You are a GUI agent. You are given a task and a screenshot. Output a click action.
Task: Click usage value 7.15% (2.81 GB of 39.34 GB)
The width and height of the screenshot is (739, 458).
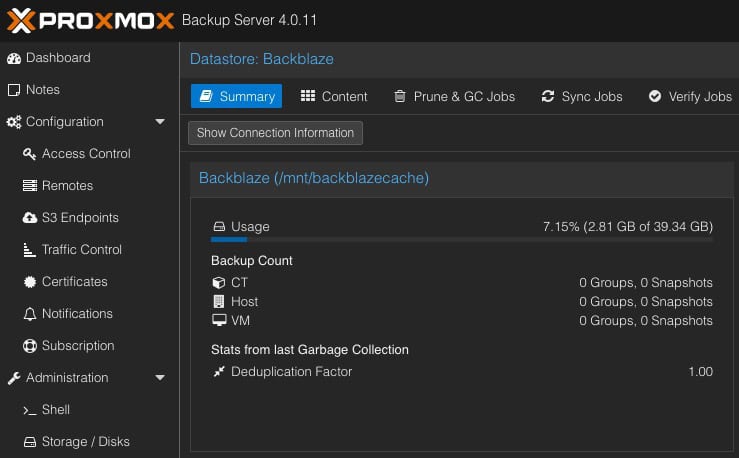[628, 227]
